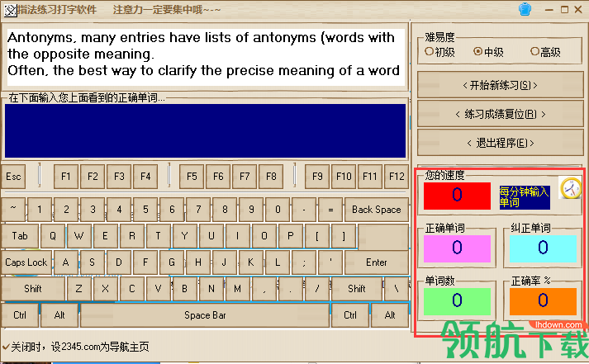This screenshot has height=364, width=589.
Task: Start a new practice with 开始新练习(S)
Action: (500, 85)
